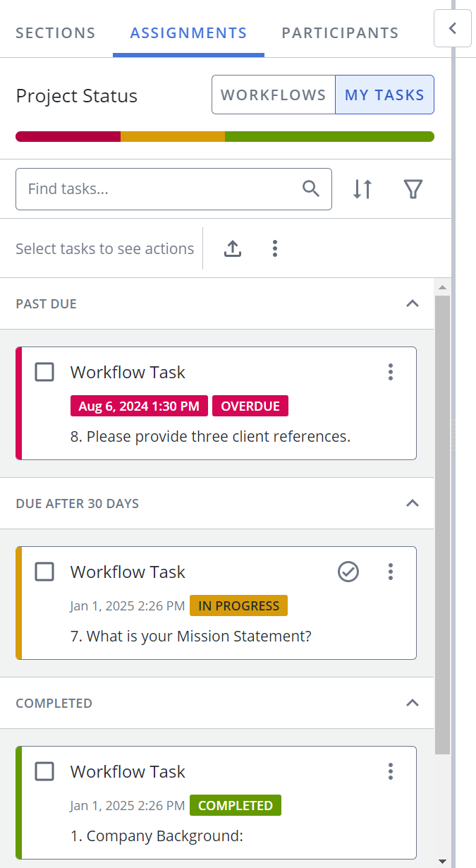Switch to the Participants tab
This screenshot has width=476, height=868.
pyautogui.click(x=340, y=32)
